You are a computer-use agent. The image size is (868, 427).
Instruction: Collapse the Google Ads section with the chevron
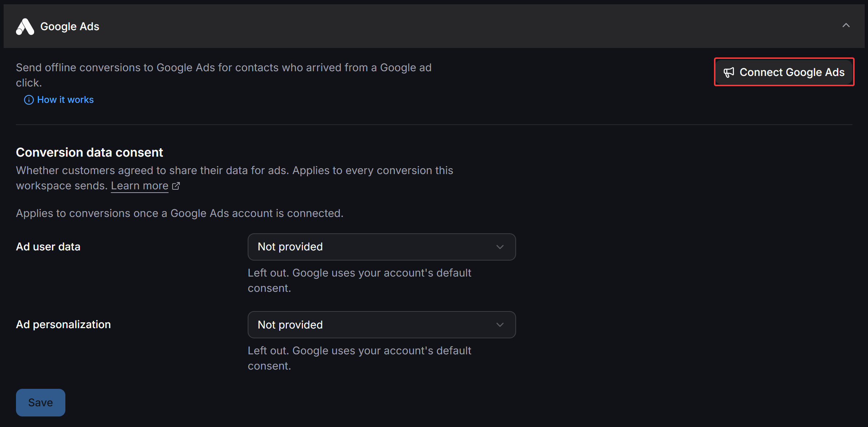846,25
